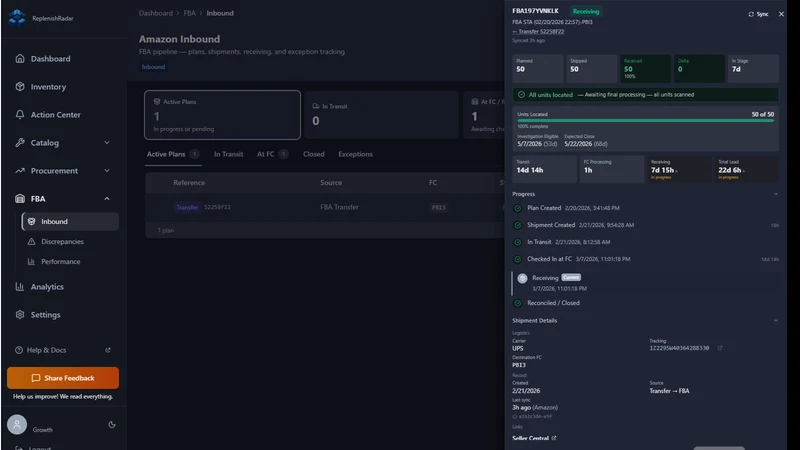800x450 pixels.
Task: Click the tracking number text
Action: [x=679, y=348]
